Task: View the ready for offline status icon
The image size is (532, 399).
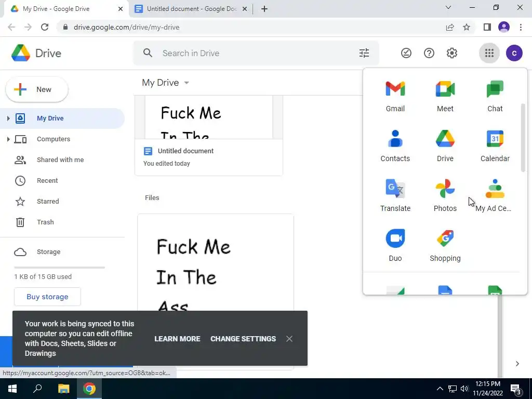Action: tap(406, 53)
